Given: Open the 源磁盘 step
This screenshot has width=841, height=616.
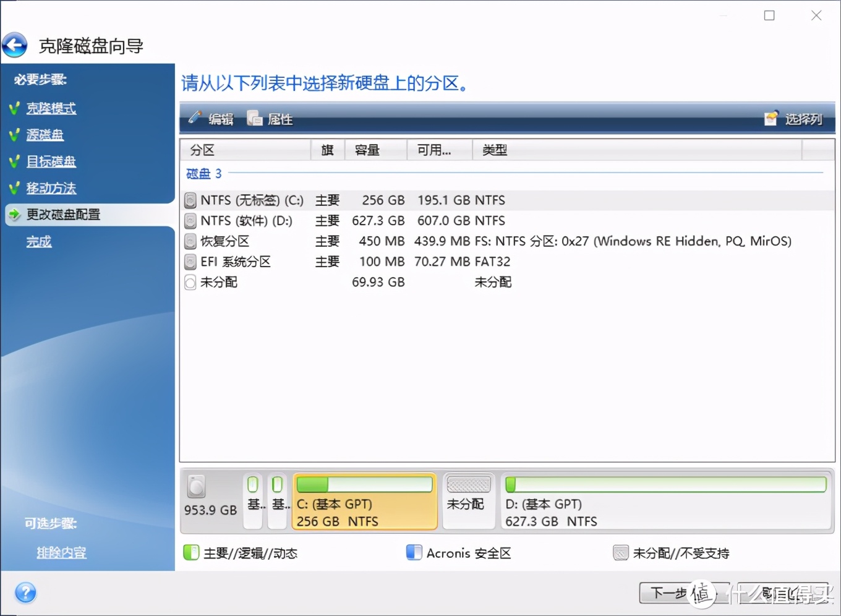Looking at the screenshot, I should (45, 135).
